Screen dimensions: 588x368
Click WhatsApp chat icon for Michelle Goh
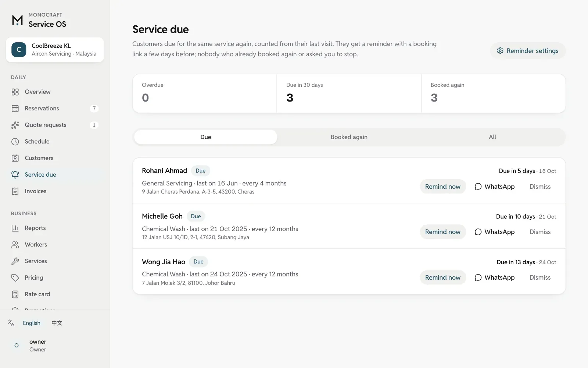pos(478,232)
